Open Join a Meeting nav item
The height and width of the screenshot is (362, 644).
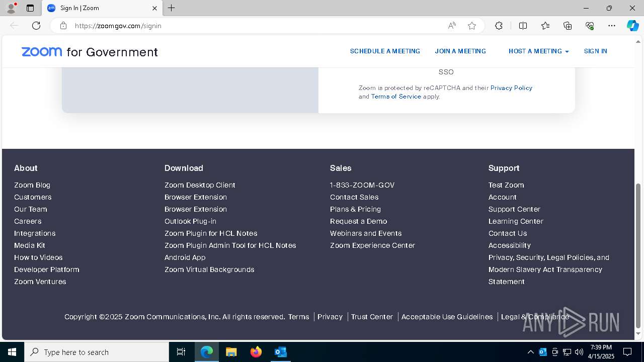pos(460,51)
